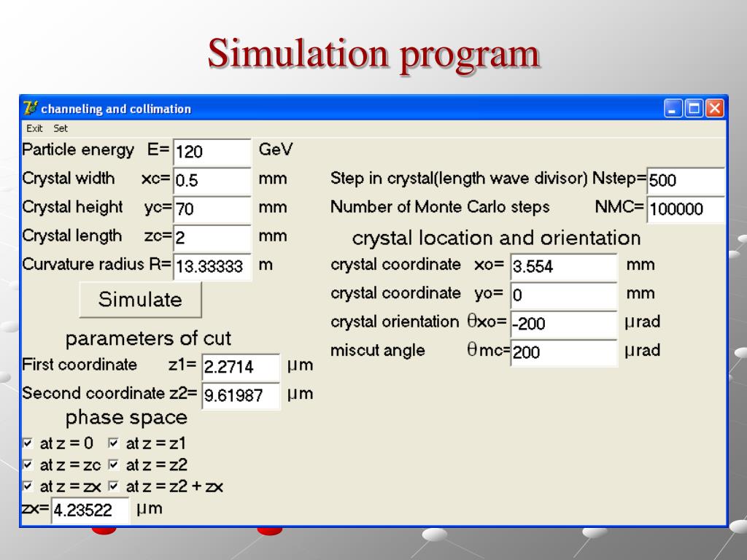This screenshot has width=747, height=560.
Task: Click the 'phase space' heading
Action: 126,417
